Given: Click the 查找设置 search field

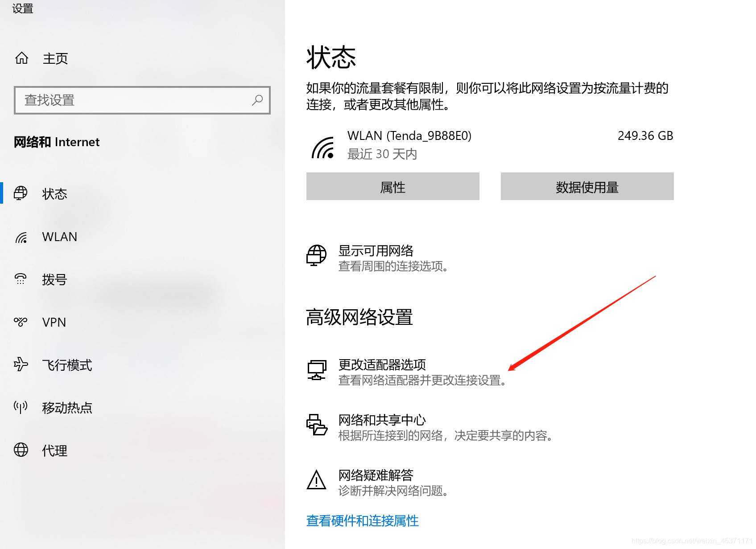Looking at the screenshot, I should pos(142,100).
